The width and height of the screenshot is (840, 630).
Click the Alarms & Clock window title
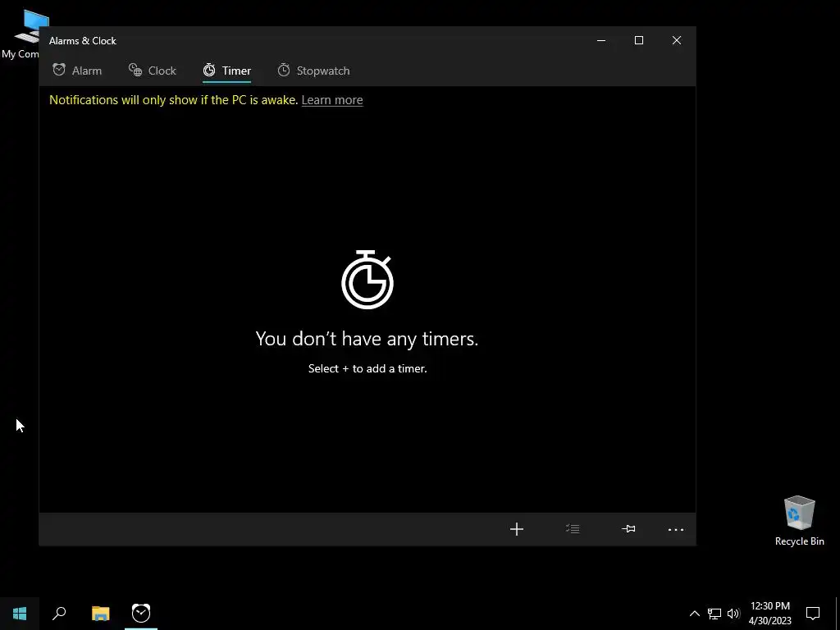(83, 41)
